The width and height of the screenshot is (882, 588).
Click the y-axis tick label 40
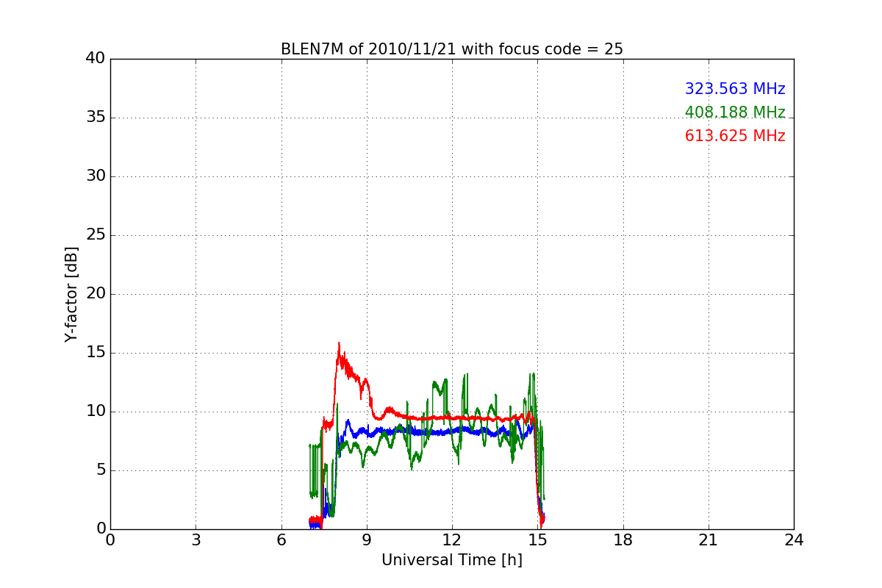tap(96, 59)
